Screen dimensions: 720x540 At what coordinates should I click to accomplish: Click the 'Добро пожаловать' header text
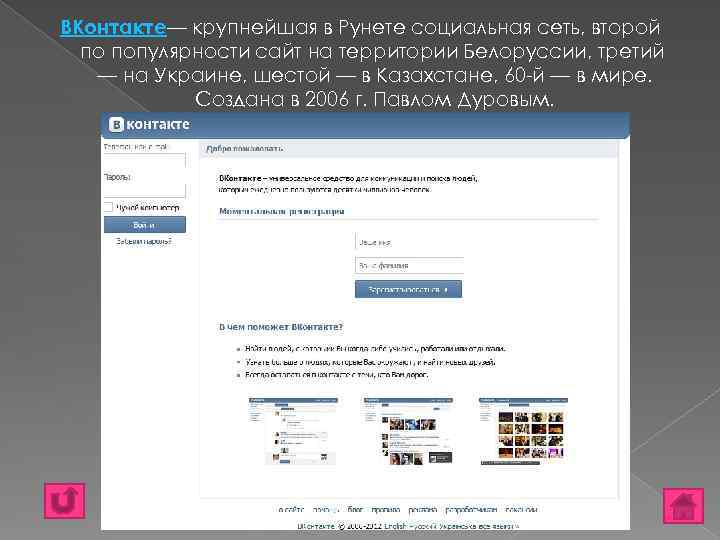point(244,149)
